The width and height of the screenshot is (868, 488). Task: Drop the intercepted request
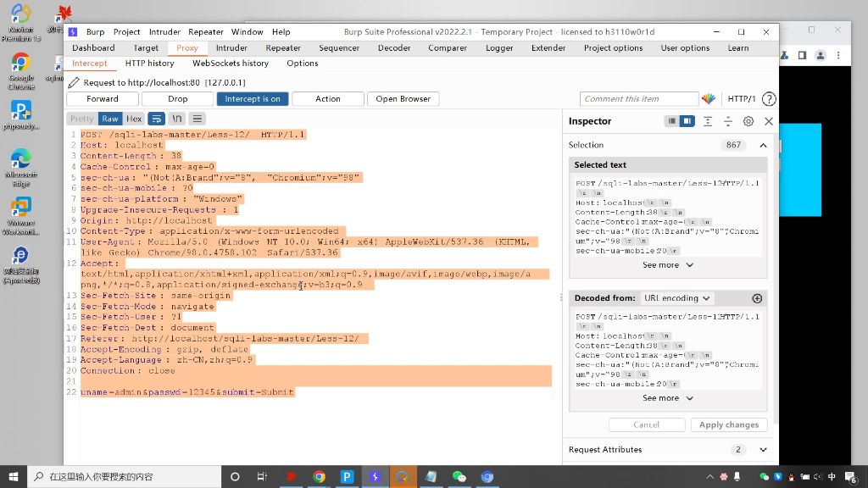click(178, 99)
